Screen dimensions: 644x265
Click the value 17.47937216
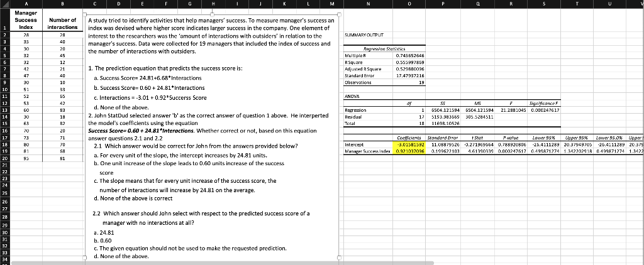pos(409,76)
